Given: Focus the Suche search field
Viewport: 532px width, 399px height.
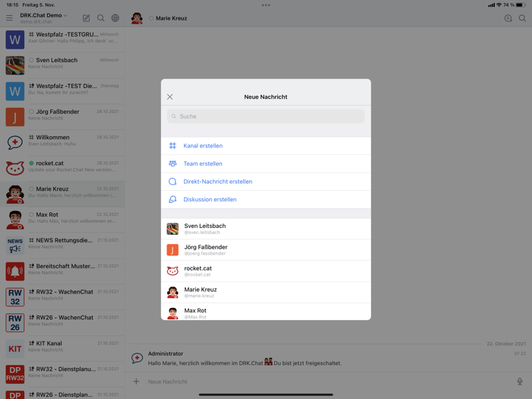Looking at the screenshot, I should pos(266,116).
